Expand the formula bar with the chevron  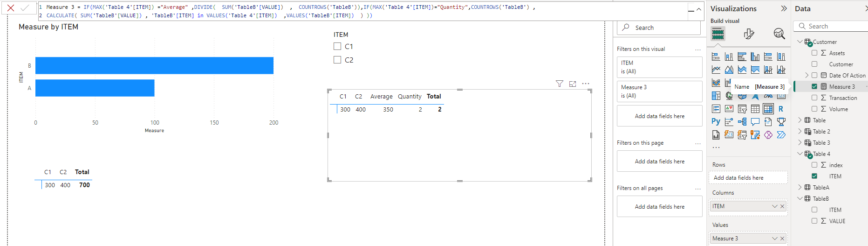[699, 9]
